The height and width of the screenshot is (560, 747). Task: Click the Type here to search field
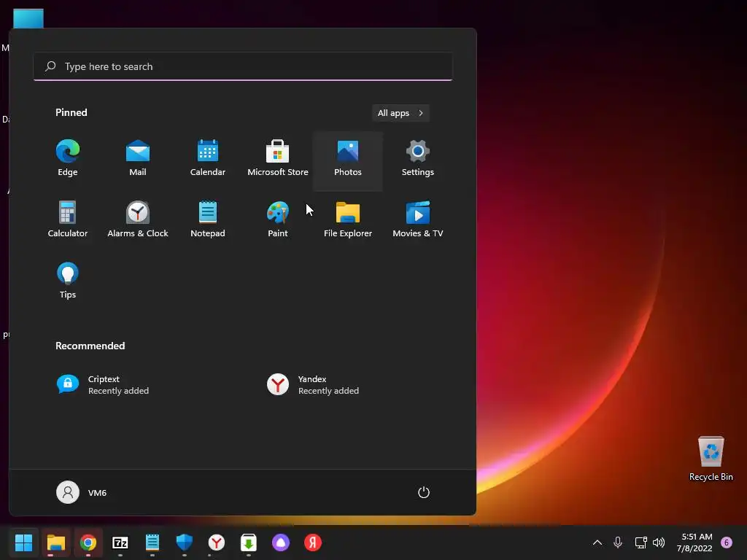click(243, 66)
